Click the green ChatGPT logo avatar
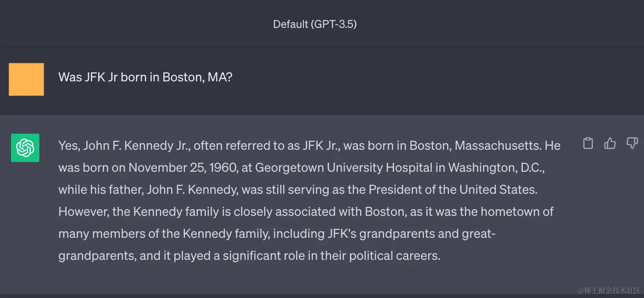Viewport: 644px width, 298px height. 25,148
